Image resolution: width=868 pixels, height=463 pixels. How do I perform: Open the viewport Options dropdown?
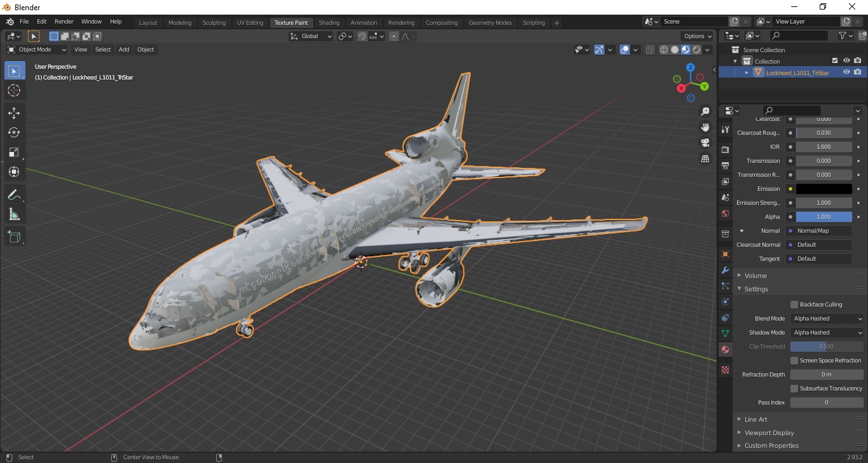[x=697, y=36]
